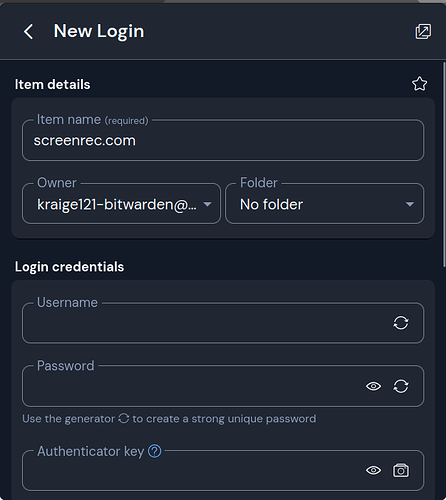Click the Folder dropdown caret

pos(410,204)
